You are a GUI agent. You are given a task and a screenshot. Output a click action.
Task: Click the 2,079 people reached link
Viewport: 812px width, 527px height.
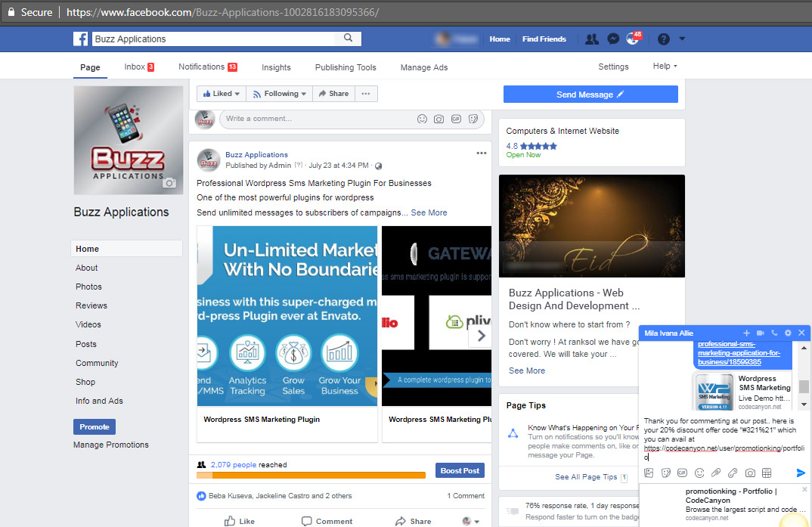click(x=234, y=465)
